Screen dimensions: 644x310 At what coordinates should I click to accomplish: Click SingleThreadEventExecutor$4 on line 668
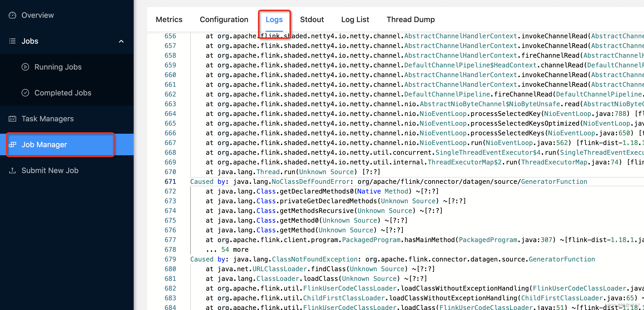point(488,153)
